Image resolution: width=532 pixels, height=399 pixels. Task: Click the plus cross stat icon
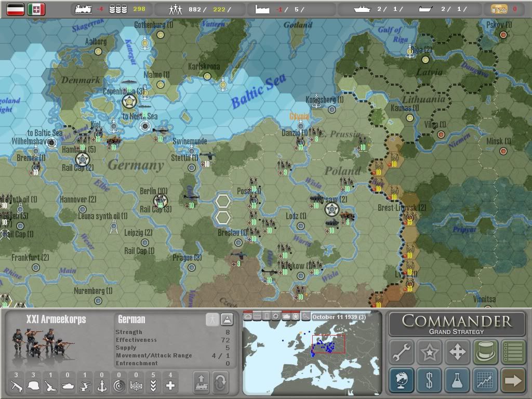170,386
